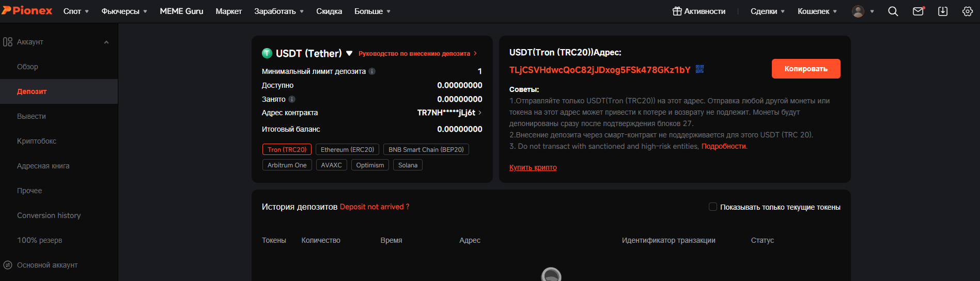This screenshot has height=281, width=980.
Task: Open the search magnifier icon
Action: tap(893, 11)
